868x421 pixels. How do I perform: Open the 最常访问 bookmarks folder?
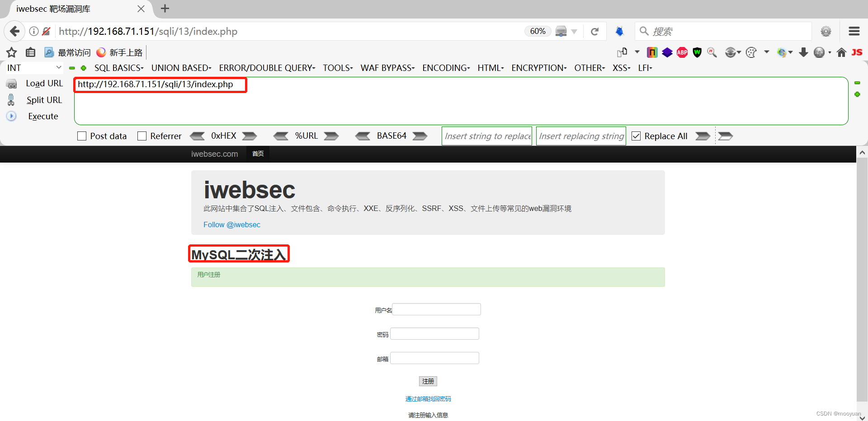[x=67, y=52]
